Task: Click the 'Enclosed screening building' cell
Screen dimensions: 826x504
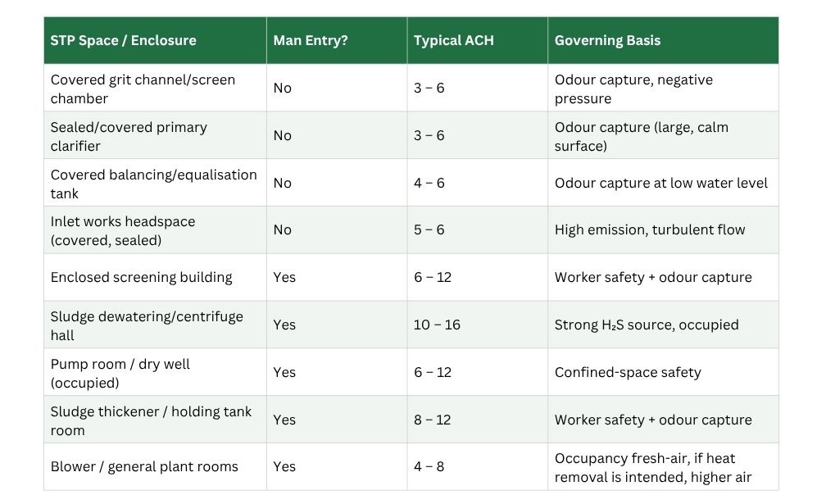Action: (155, 278)
